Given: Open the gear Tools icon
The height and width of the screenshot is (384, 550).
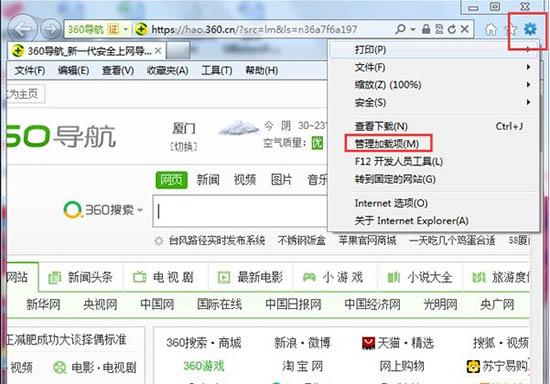Looking at the screenshot, I should pos(530,29).
